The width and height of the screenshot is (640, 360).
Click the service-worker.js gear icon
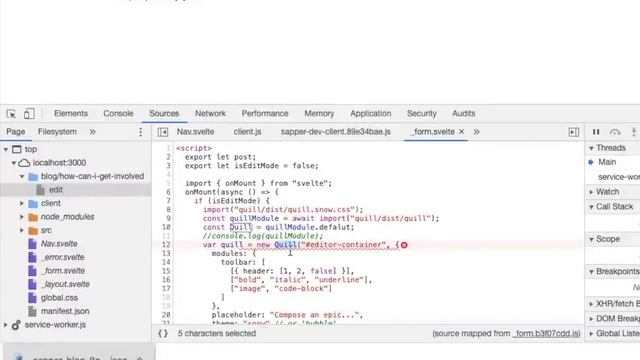pyautogui.click(x=16, y=325)
